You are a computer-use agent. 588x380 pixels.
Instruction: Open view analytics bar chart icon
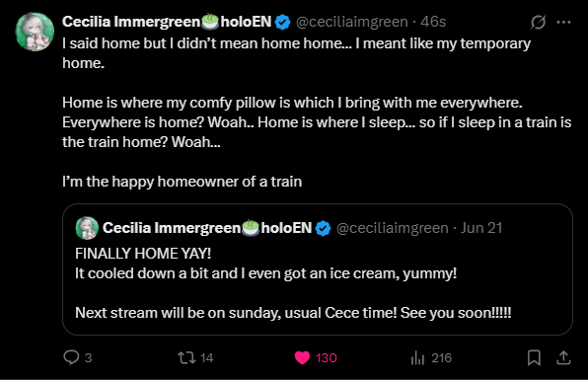click(x=417, y=357)
